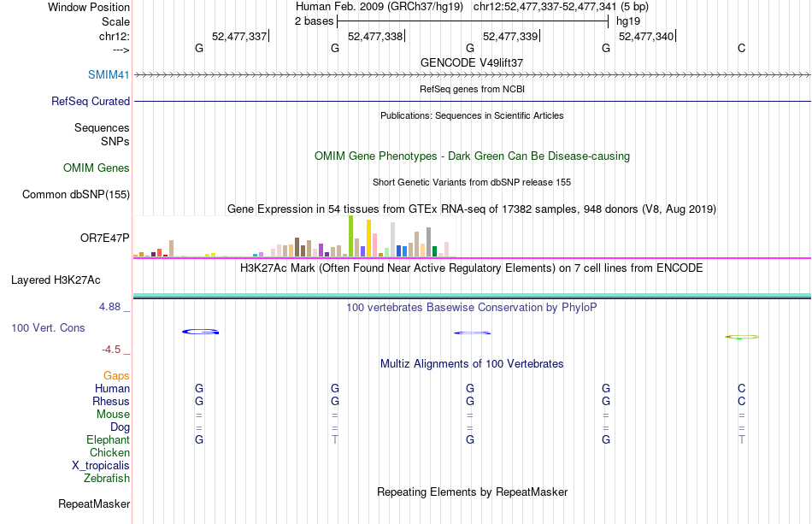The width and height of the screenshot is (812, 524).
Task: Select the X_tropicalis species label
Action: click(101, 466)
